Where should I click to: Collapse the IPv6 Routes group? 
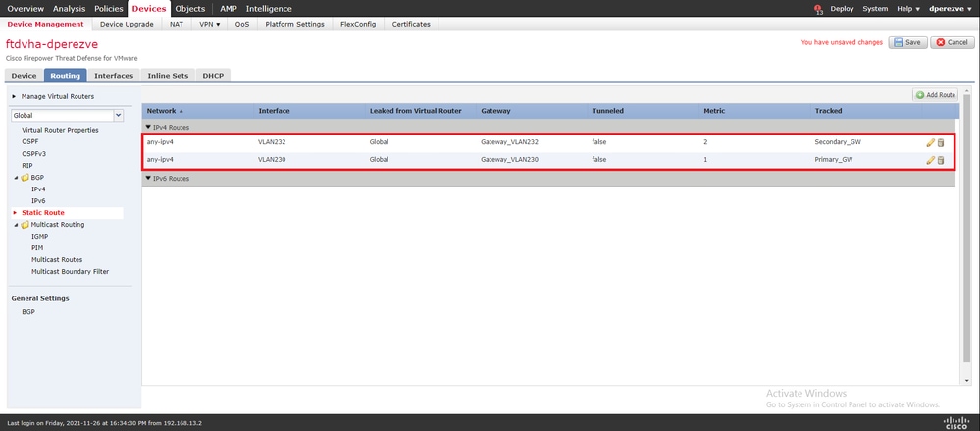[148, 179]
